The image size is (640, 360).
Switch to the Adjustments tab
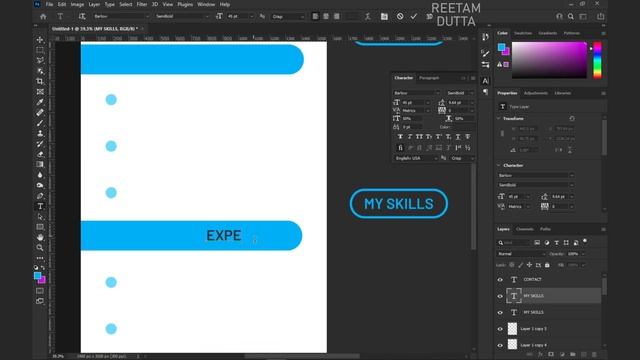[x=536, y=93]
